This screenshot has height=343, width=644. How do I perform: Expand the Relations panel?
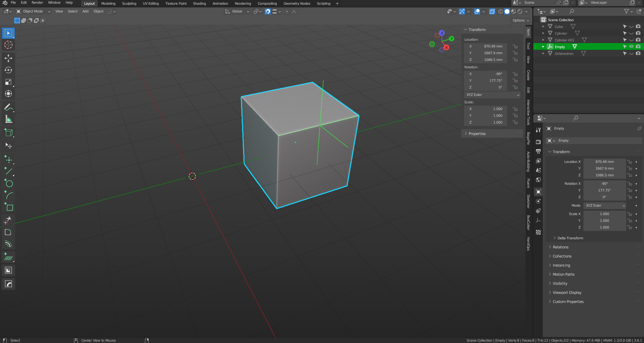click(561, 247)
